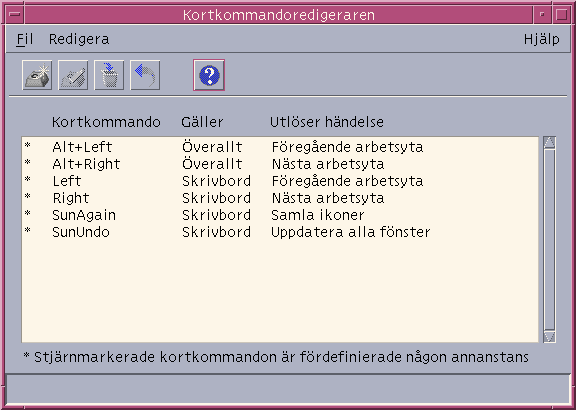
Task: Select the SunAgain Samla ikoner row
Action: pos(280,215)
